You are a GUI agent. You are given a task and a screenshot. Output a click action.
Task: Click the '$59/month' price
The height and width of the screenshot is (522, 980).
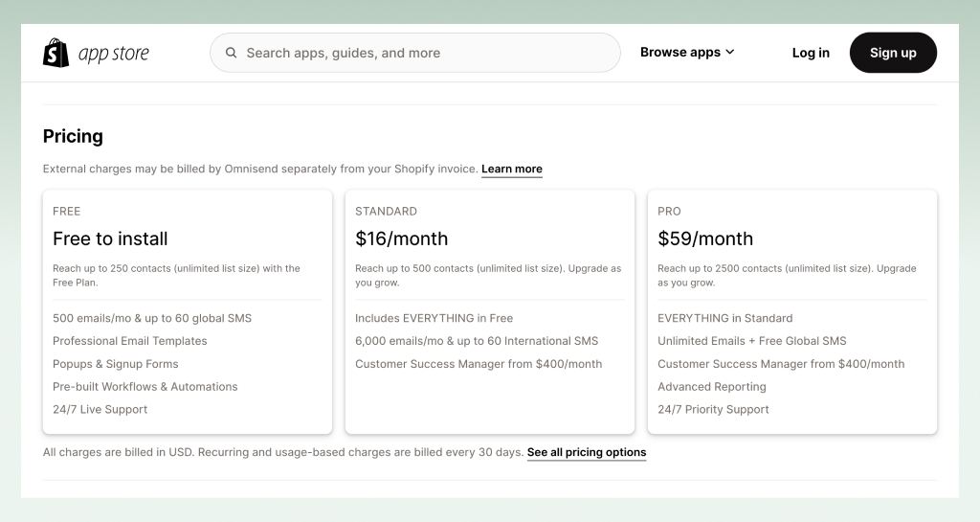705,238
